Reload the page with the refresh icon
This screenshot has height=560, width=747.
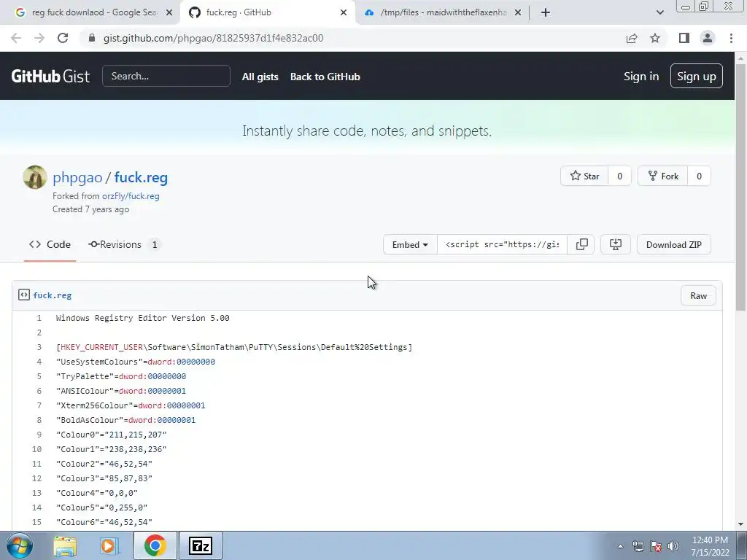click(x=63, y=38)
